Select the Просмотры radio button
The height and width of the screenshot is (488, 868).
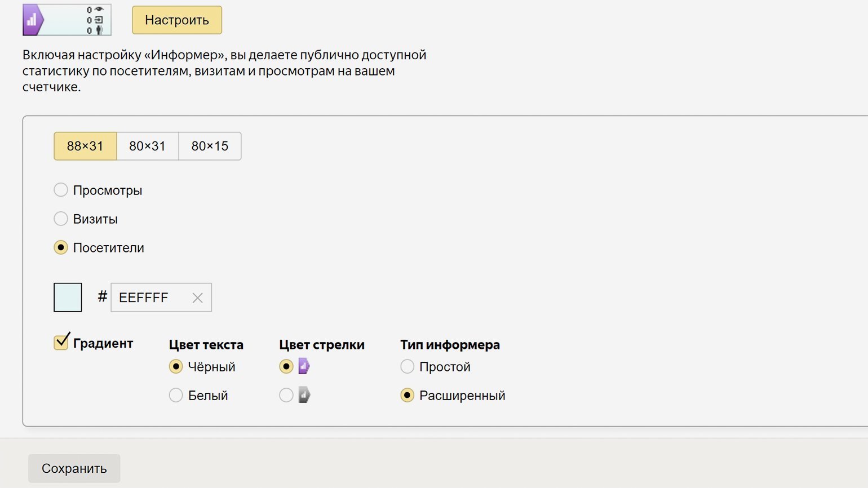pyautogui.click(x=61, y=190)
